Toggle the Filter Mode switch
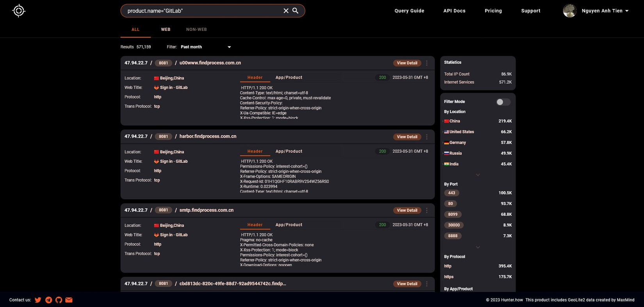This screenshot has height=307, width=644. 503,102
